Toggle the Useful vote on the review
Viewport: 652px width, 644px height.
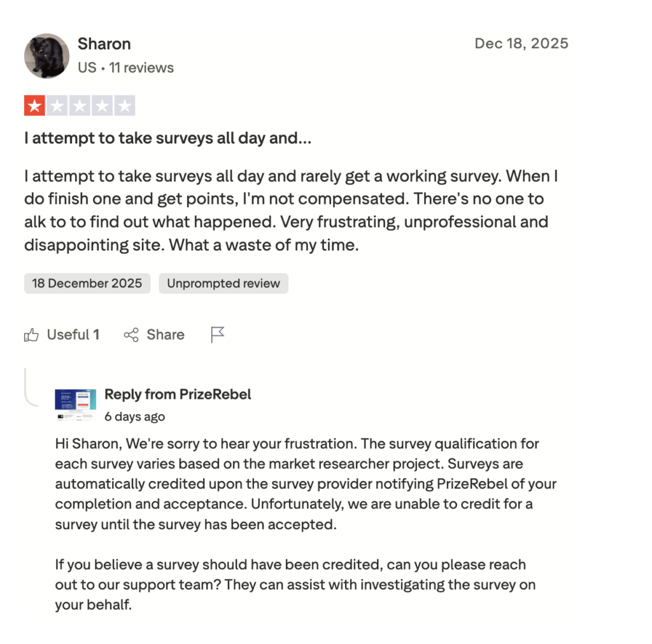(x=62, y=334)
